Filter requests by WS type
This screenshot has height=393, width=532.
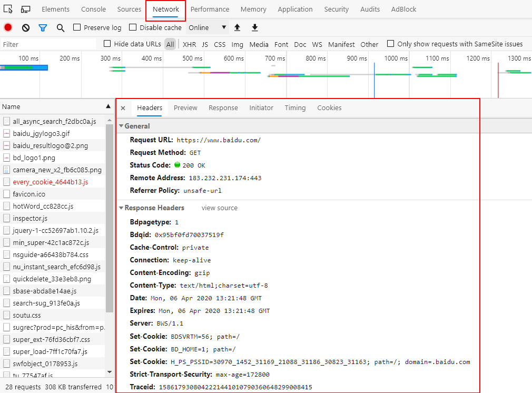click(x=317, y=44)
